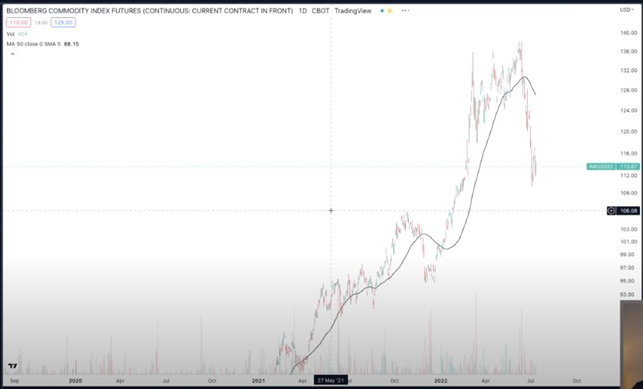Click the 103.00 price axis label

pyautogui.click(x=629, y=229)
